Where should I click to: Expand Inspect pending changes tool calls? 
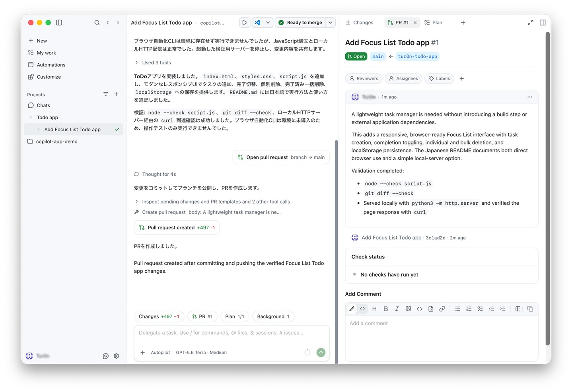click(x=212, y=202)
